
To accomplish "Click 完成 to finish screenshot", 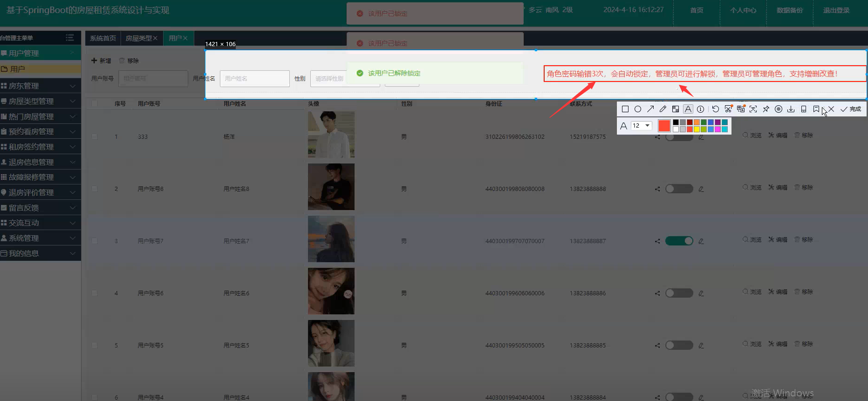I will click(851, 109).
